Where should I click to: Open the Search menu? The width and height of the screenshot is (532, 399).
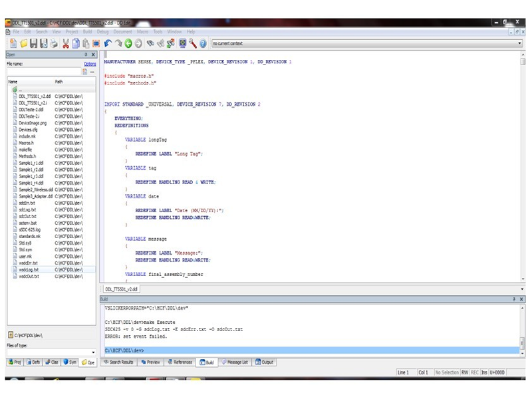click(x=41, y=31)
